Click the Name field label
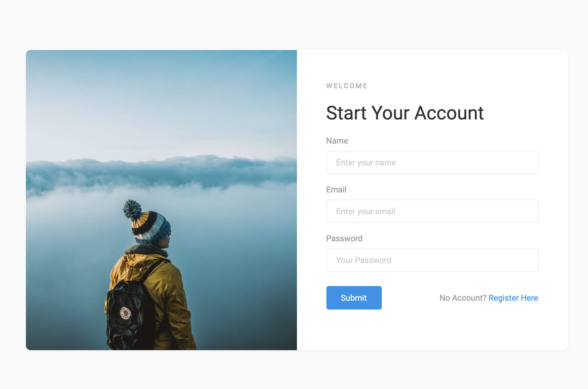Screen dimensions: 588x389 (337, 141)
